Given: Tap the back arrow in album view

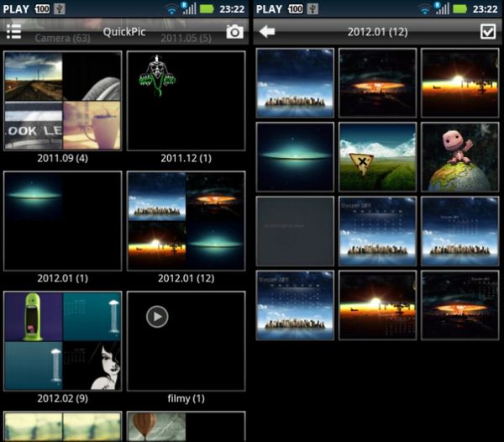Looking at the screenshot, I should click(267, 31).
